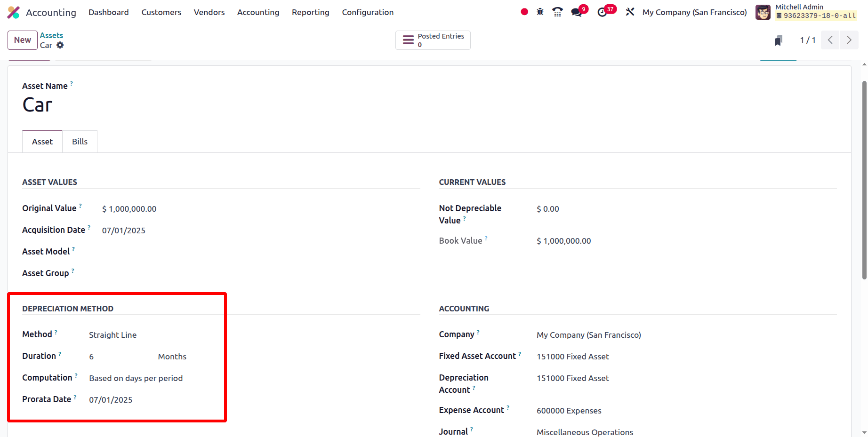868x437 pixels.
Task: Click the red recording dot icon
Action: [x=524, y=12]
